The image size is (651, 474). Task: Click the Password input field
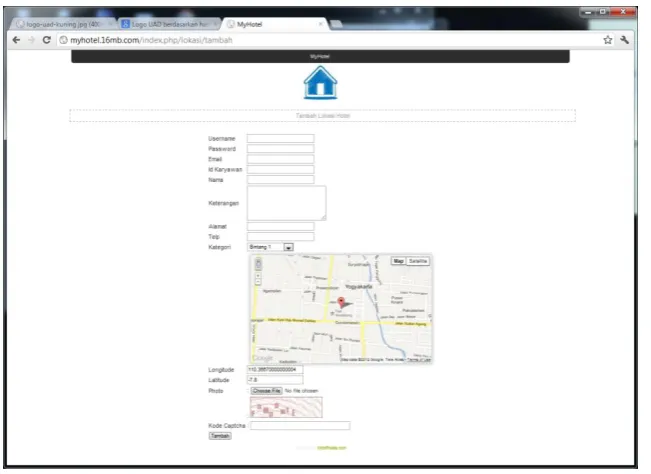pyautogui.click(x=281, y=149)
